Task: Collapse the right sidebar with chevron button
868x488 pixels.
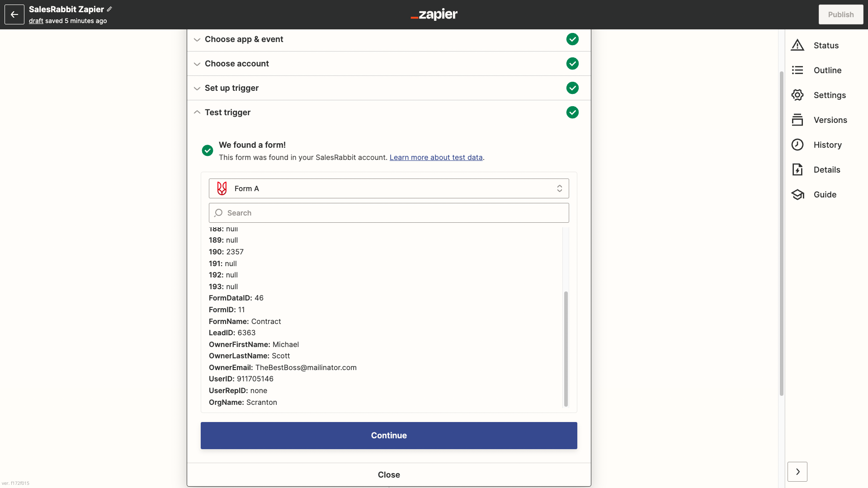Action: point(797,472)
